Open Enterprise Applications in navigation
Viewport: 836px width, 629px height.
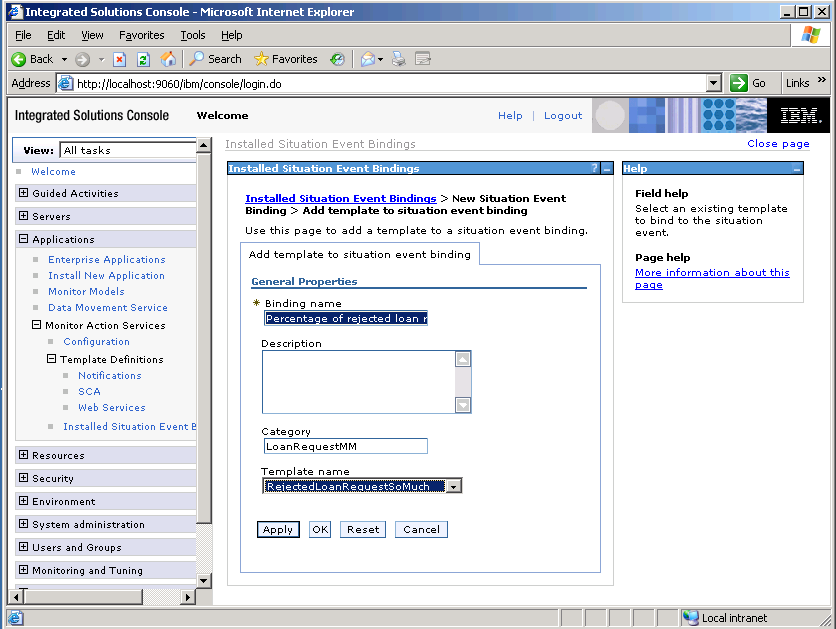click(x=107, y=260)
